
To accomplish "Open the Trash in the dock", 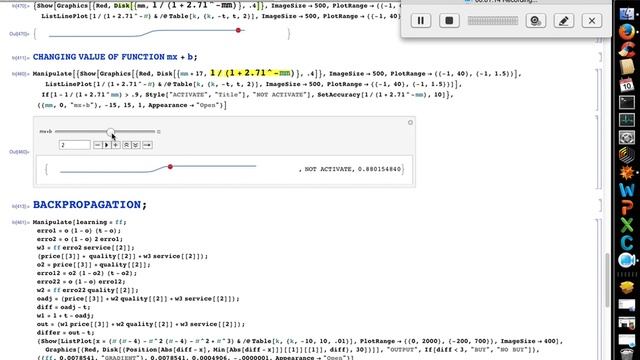I will click(627, 354).
